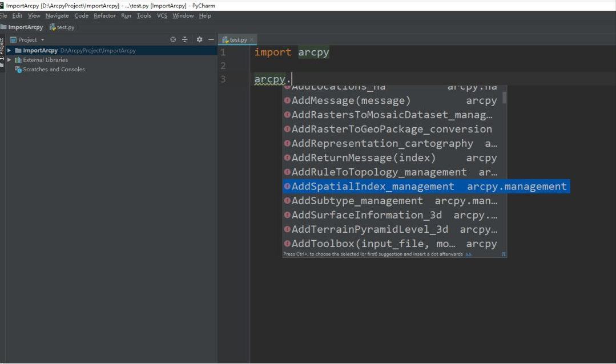
Task: Click the Python file icon on test.py tab
Action: (x=225, y=40)
